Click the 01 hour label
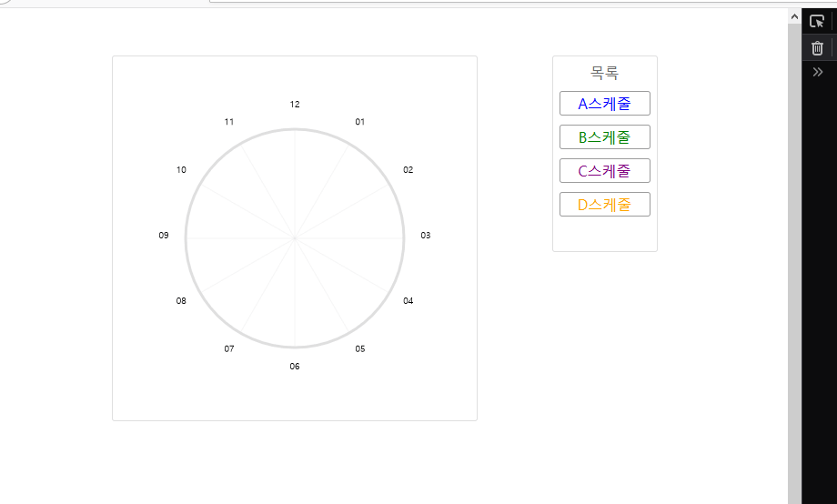The image size is (837, 504). point(359,122)
